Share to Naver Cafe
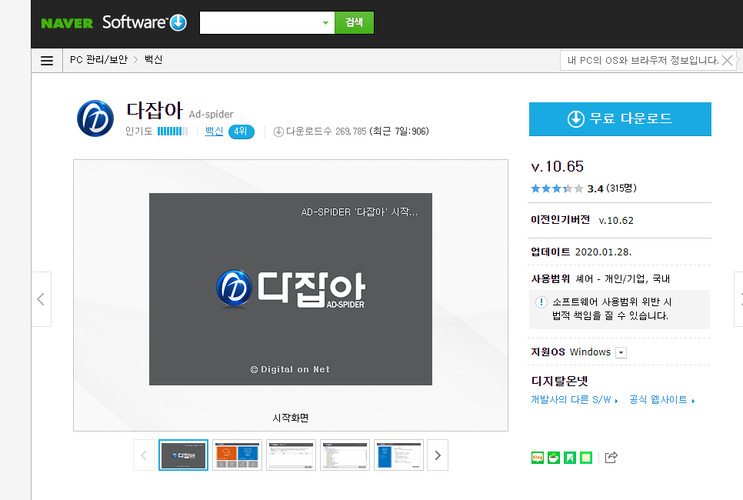The width and height of the screenshot is (743, 500). [553, 457]
